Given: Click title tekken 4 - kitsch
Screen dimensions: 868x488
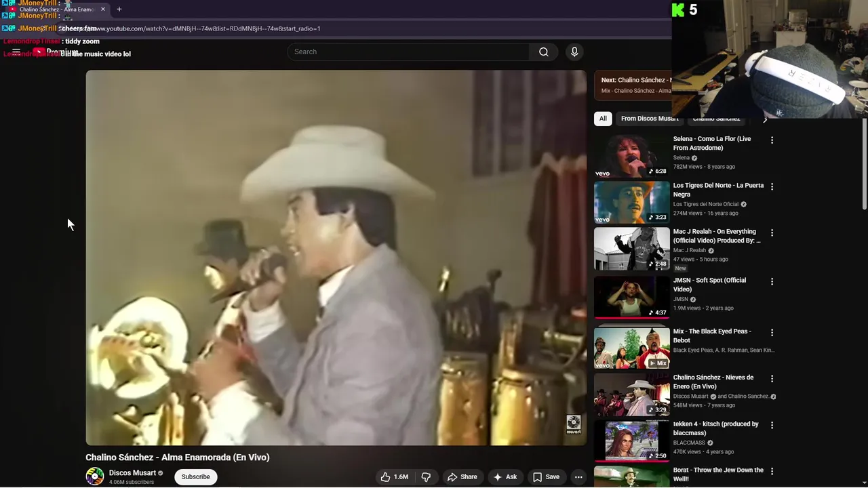Looking at the screenshot, I should pos(716,428).
